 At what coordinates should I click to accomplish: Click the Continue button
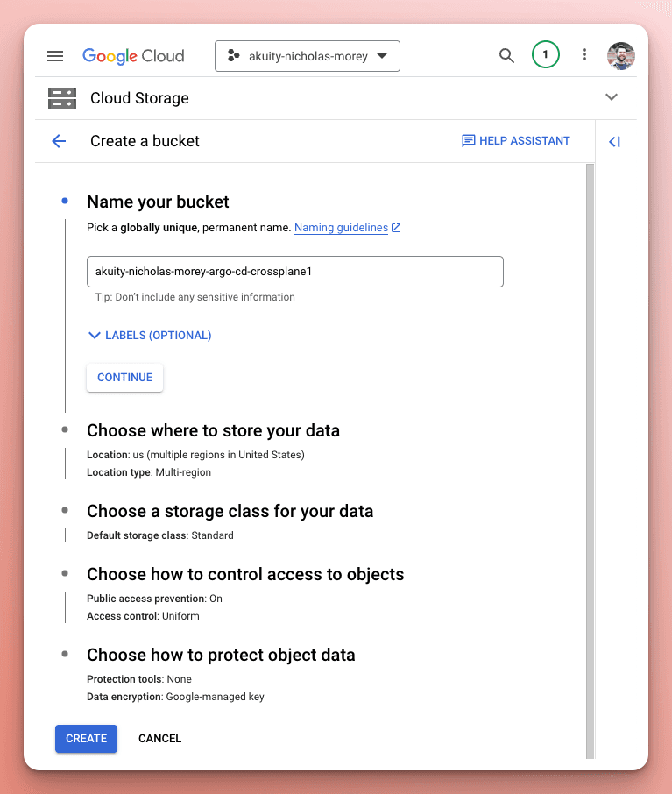(x=124, y=377)
